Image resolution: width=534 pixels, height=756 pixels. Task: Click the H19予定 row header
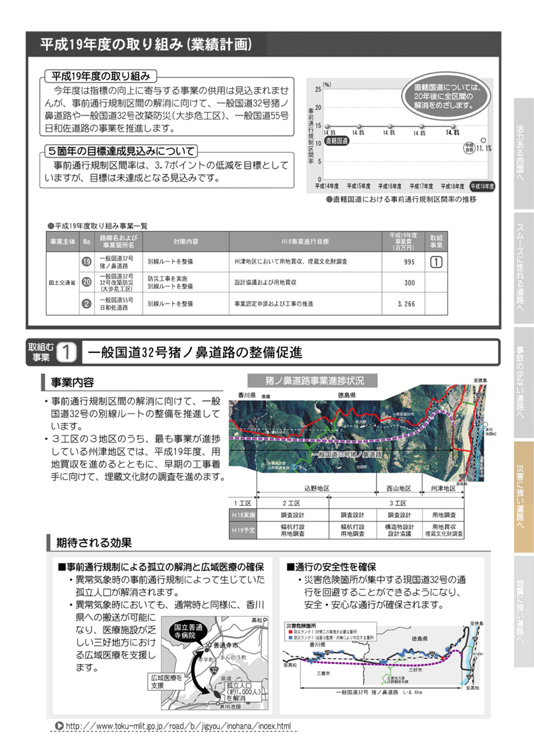pos(243,530)
